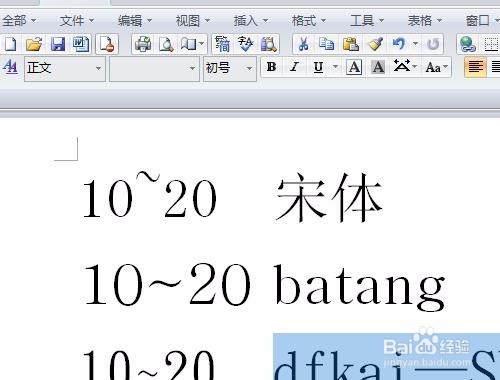Open the 格式 menu
500x380 pixels.
pyautogui.click(x=309, y=21)
